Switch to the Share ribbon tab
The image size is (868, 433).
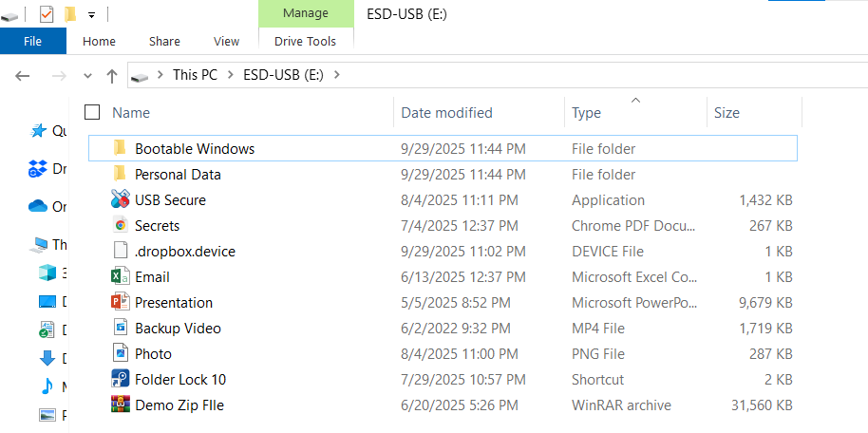click(x=164, y=41)
